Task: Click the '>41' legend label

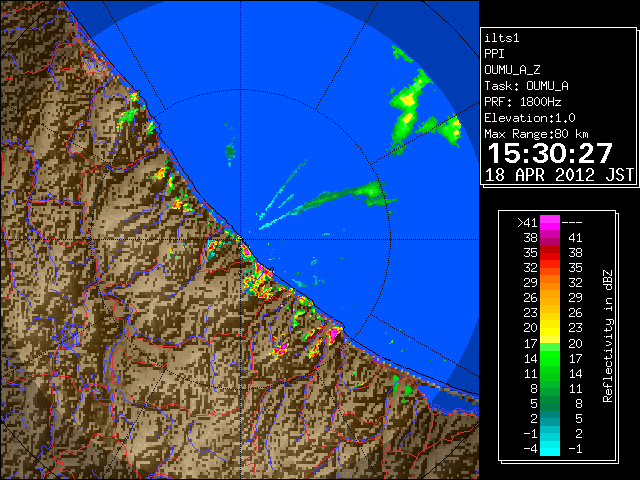Action: tap(527, 223)
